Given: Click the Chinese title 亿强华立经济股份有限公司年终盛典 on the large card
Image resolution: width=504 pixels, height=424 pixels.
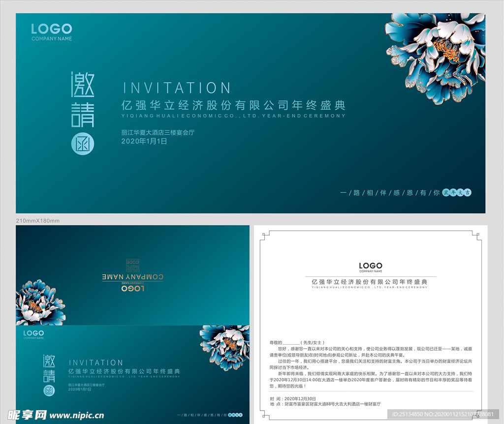Looking at the screenshot, I should coord(233,105).
